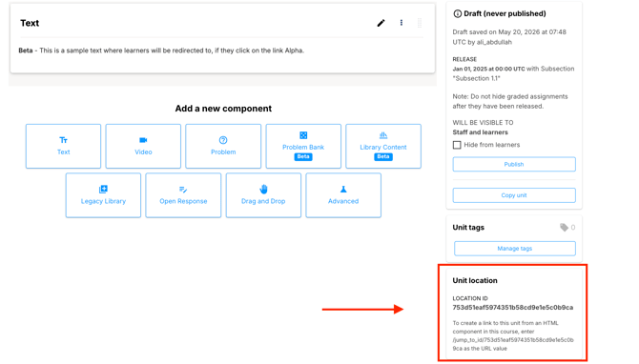Click the Manage tags button

[515, 249]
